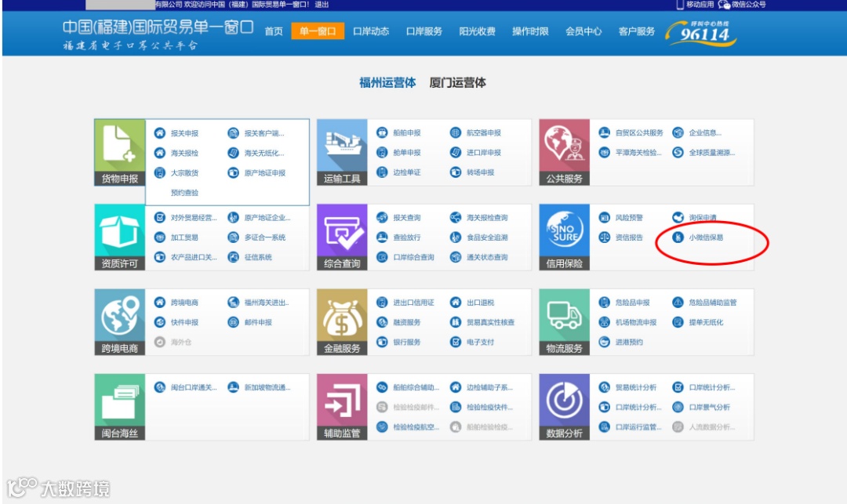Image resolution: width=847 pixels, height=504 pixels.
Task: Click the icon beside 全球质量溯源
Action: (678, 152)
